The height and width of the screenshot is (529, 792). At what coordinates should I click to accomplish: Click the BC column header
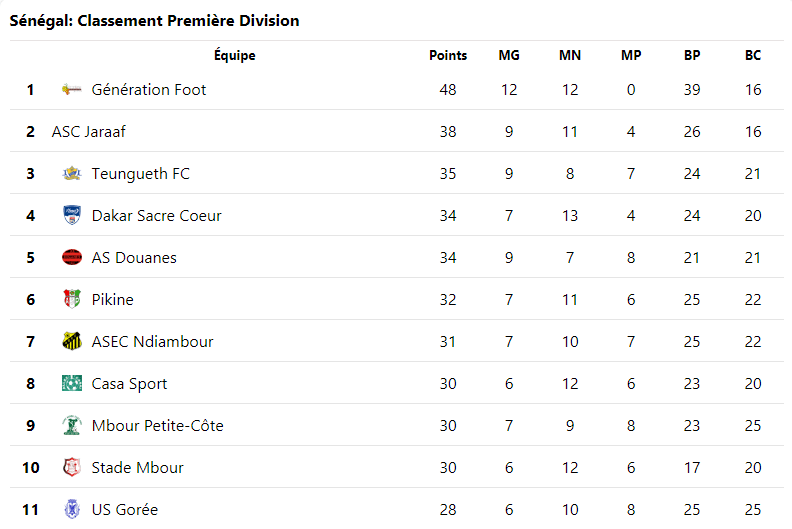[753, 56]
